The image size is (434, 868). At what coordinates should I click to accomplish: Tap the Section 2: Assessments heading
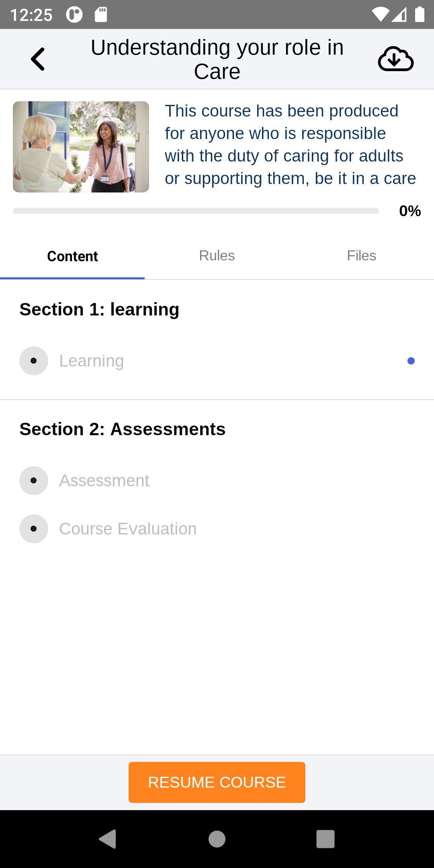tap(123, 429)
